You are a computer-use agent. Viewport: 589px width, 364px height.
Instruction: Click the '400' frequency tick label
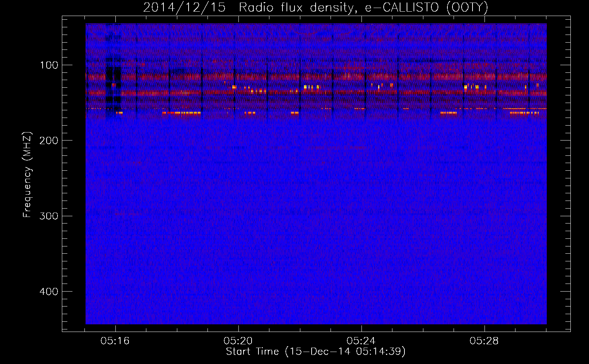(x=49, y=292)
